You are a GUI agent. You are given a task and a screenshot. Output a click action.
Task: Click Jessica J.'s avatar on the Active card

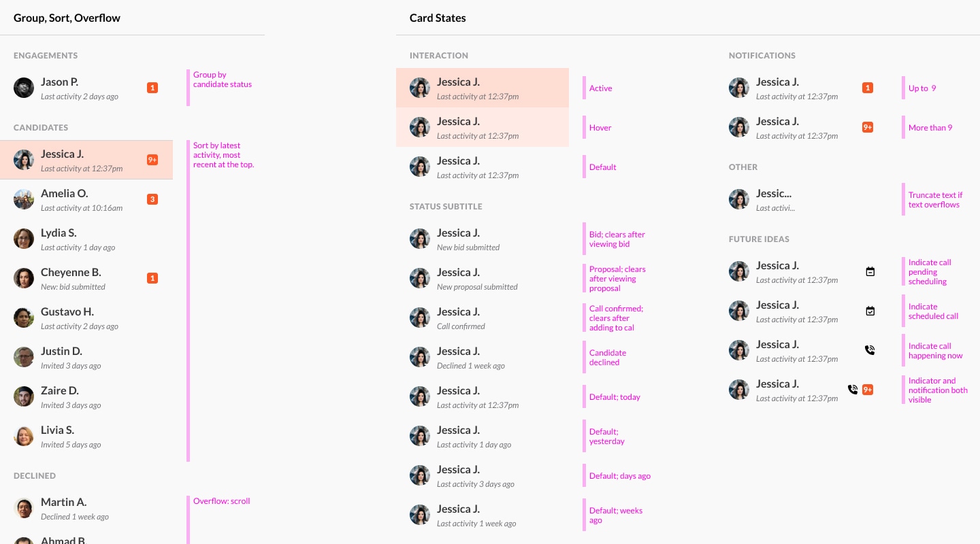click(420, 88)
